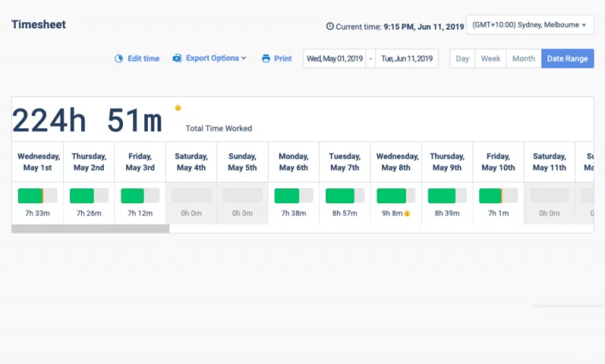Click the Export Options file icon
The image size is (605, 364).
click(x=177, y=58)
